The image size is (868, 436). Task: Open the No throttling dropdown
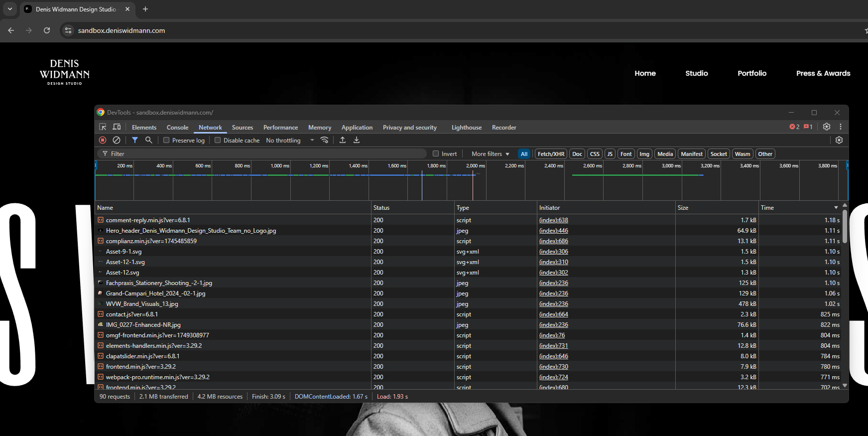click(290, 141)
